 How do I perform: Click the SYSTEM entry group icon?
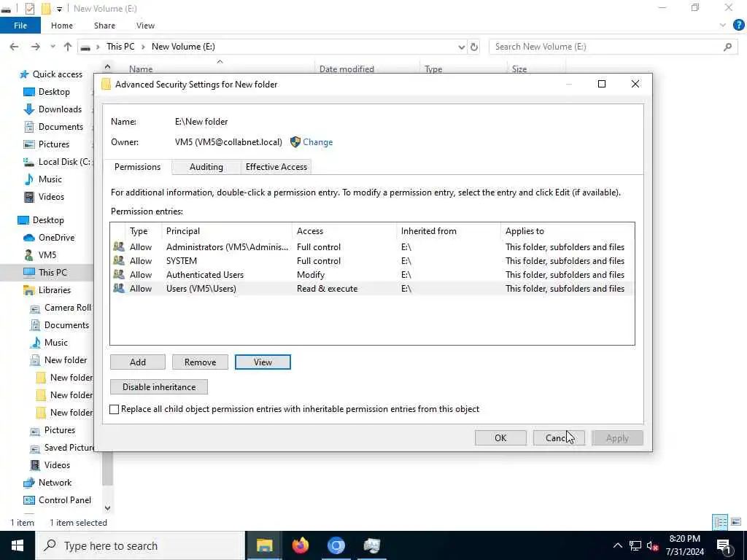(119, 260)
